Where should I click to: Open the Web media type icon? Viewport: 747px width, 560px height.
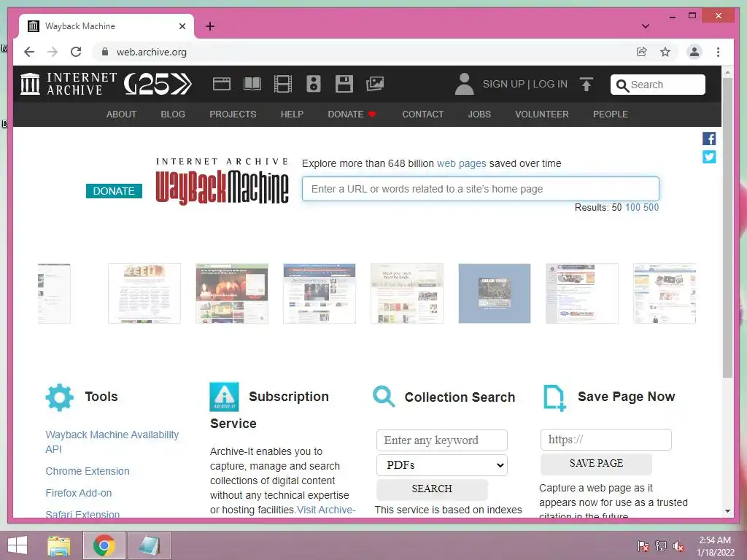coord(222,84)
